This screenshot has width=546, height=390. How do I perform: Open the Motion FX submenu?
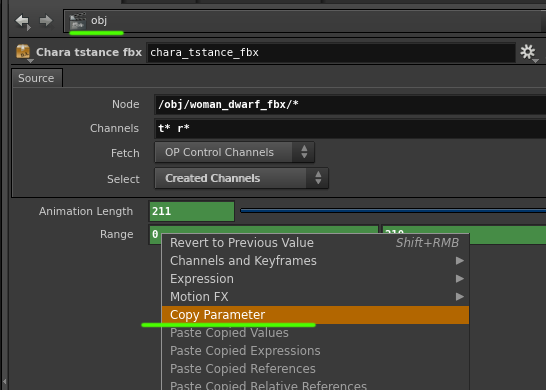click(315, 297)
